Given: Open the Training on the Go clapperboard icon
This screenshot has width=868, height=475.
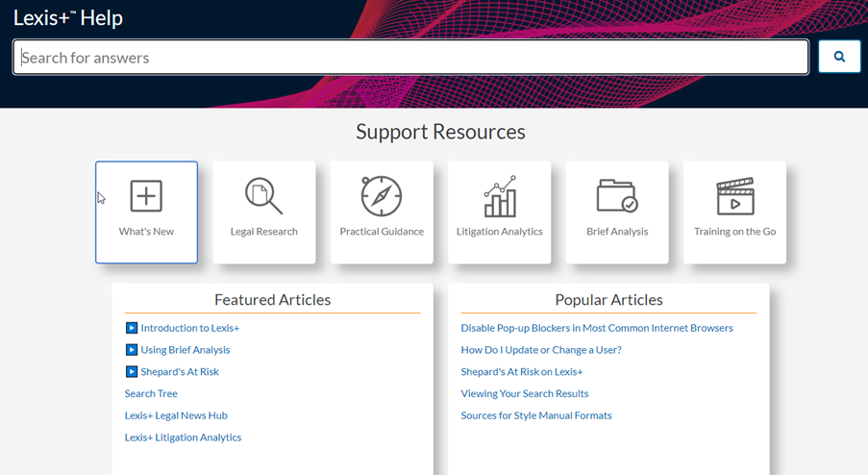Looking at the screenshot, I should (x=735, y=196).
